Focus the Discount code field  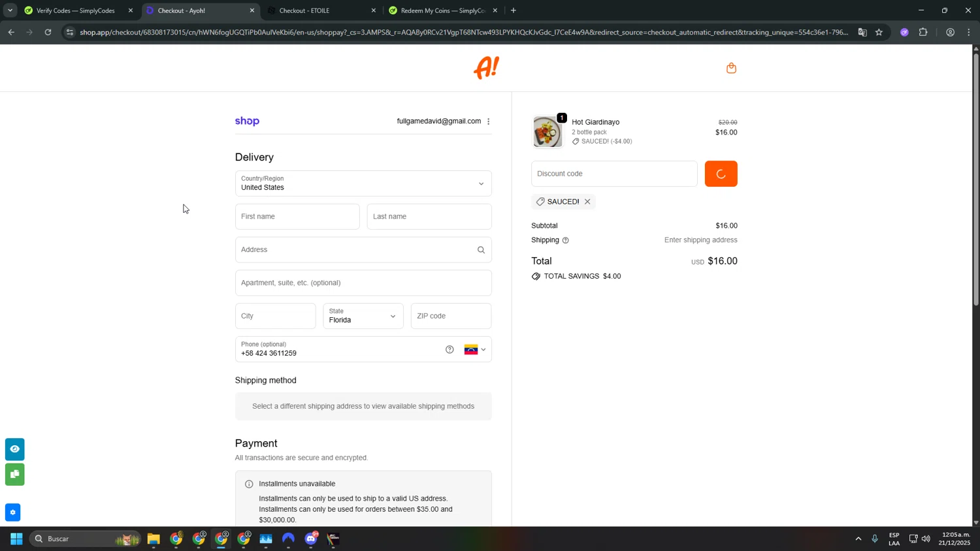click(614, 174)
